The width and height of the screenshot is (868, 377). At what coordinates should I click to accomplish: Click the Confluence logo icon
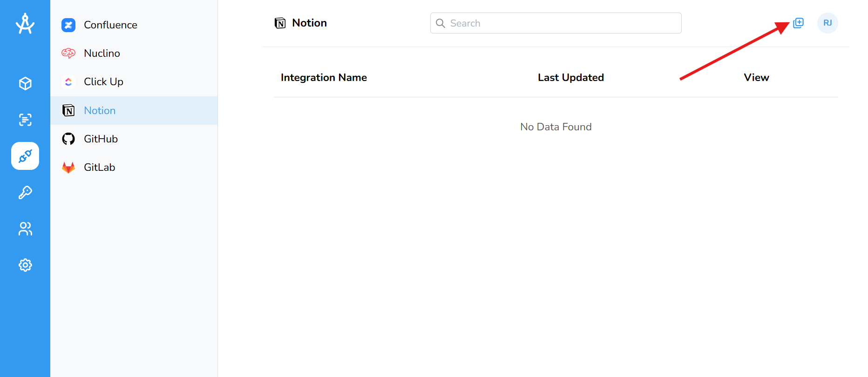click(x=68, y=25)
